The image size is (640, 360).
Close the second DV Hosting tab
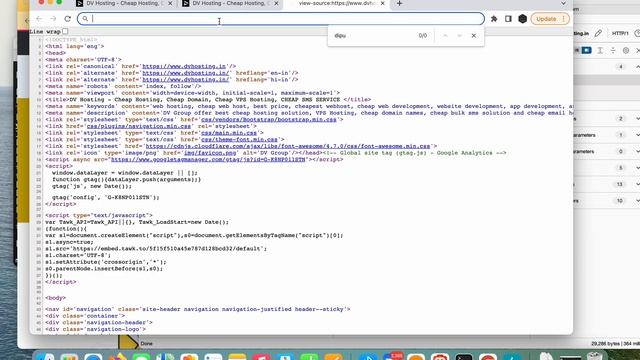point(276,4)
